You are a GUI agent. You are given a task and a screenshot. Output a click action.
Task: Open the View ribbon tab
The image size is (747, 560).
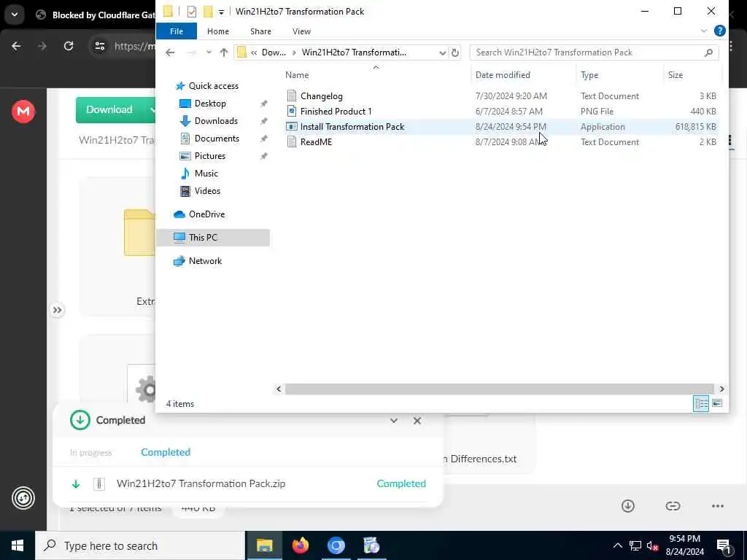[301, 31]
